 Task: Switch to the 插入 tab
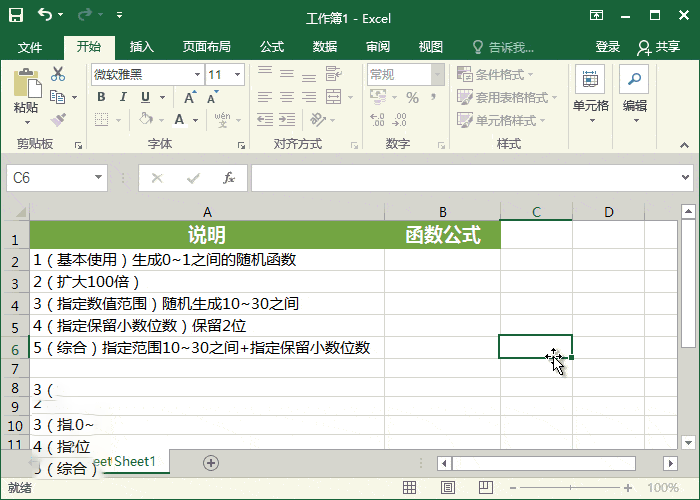[x=142, y=47]
